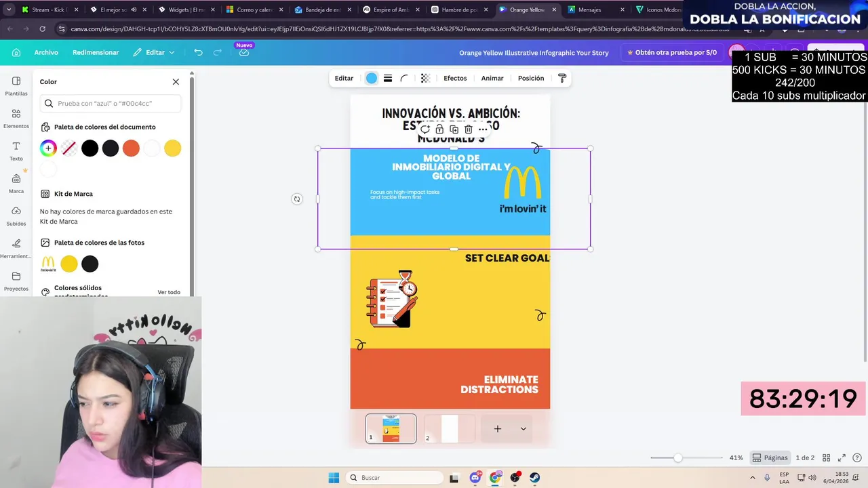Open the Windows Start menu
The height and width of the screenshot is (488, 868).
pyautogui.click(x=334, y=478)
